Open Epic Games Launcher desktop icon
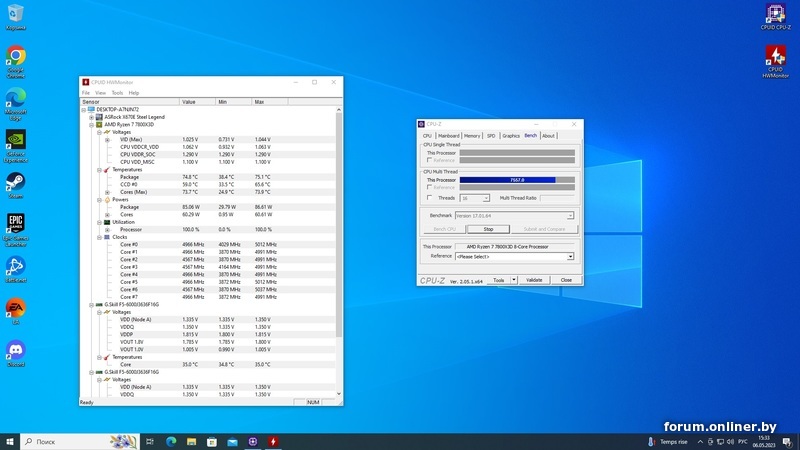Viewport: 800px width, 450px height. click(x=16, y=222)
